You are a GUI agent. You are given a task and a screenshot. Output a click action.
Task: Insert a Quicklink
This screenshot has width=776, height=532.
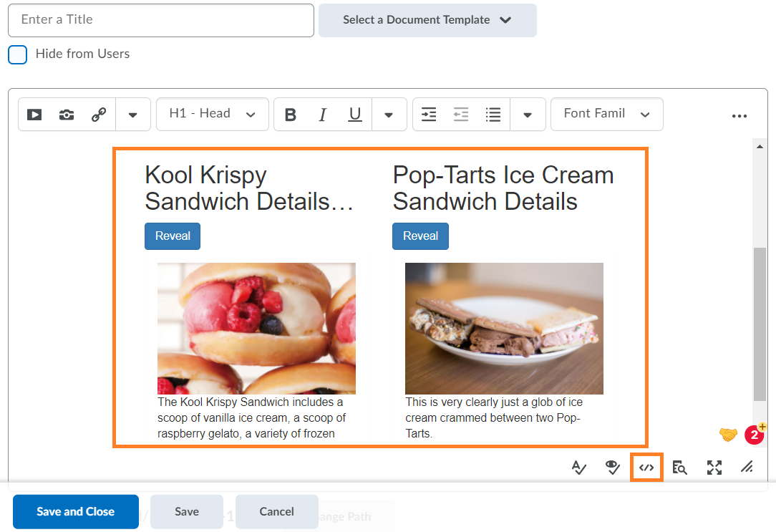tap(98, 114)
